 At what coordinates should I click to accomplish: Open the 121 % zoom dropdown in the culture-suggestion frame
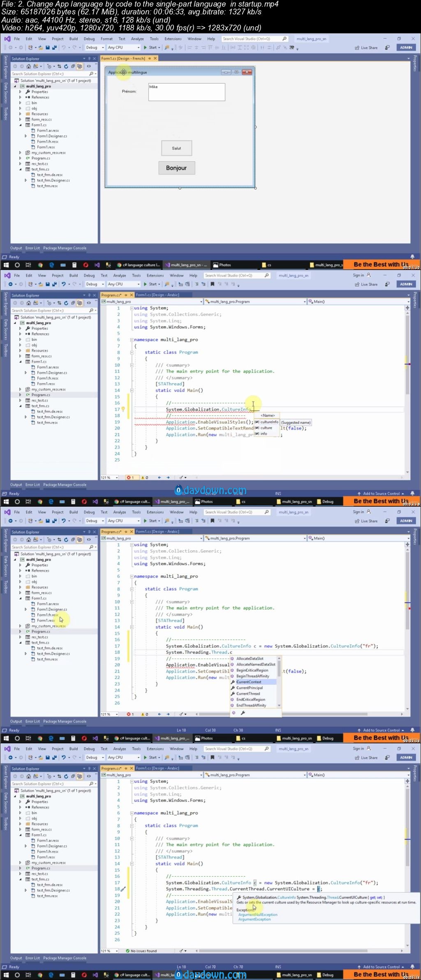pyautogui.click(x=109, y=477)
